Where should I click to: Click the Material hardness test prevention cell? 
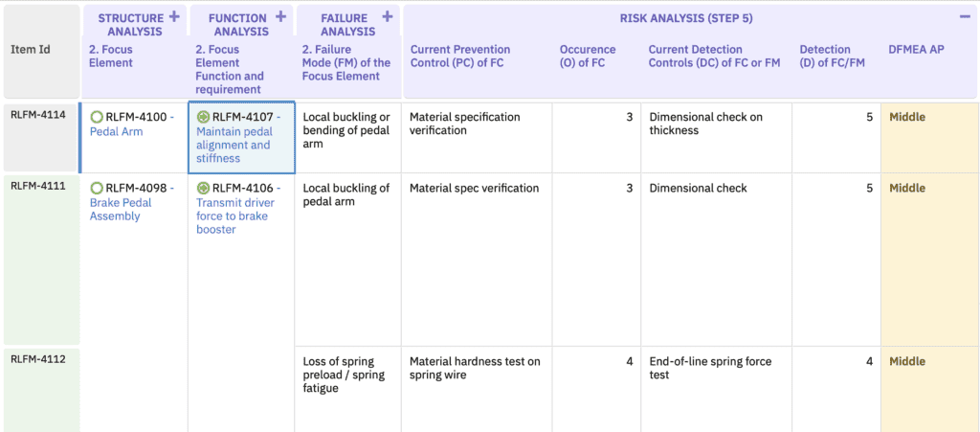[475, 368]
